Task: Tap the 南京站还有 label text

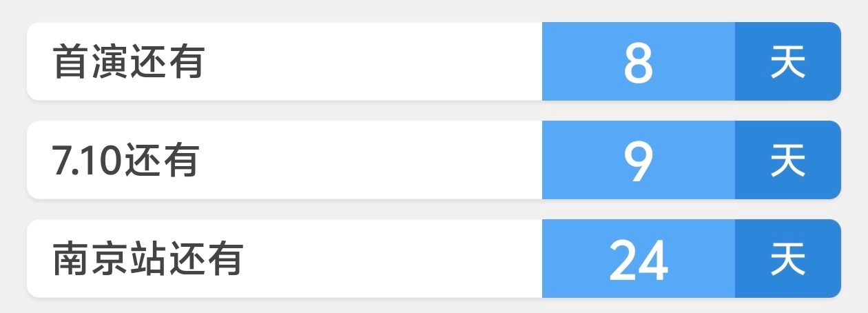Action: [147, 260]
